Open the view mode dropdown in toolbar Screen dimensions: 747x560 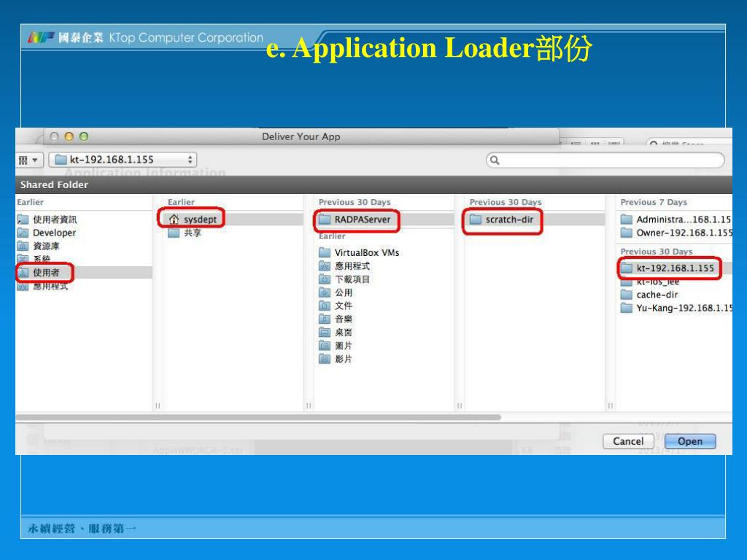28,160
